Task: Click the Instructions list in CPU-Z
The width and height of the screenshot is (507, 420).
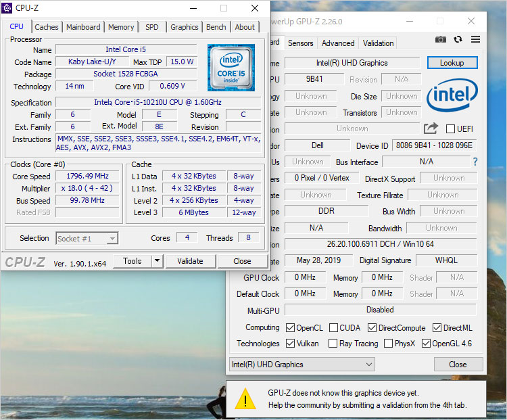Action: click(x=158, y=143)
